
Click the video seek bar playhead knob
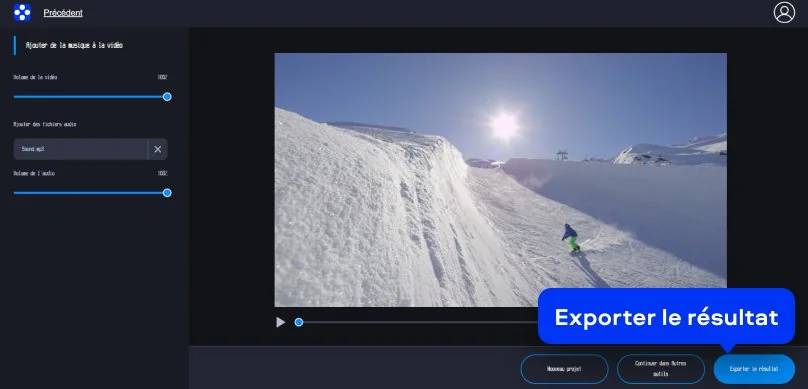pyautogui.click(x=299, y=322)
